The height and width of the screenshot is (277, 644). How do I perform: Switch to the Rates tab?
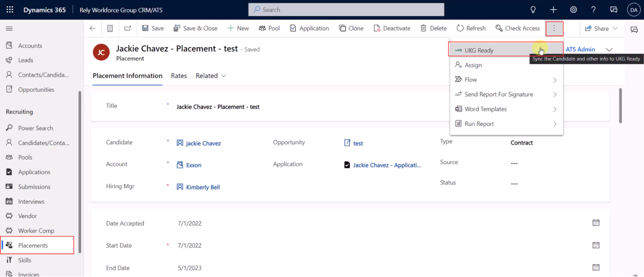[x=179, y=76]
